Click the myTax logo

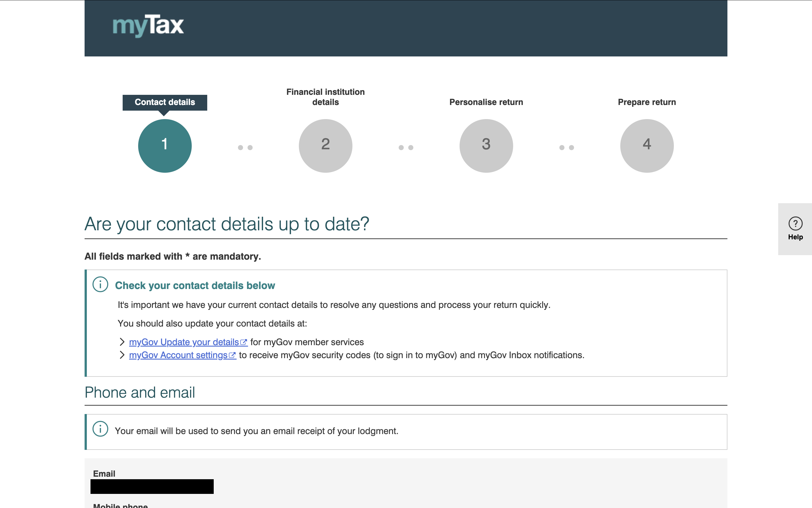[x=148, y=25]
